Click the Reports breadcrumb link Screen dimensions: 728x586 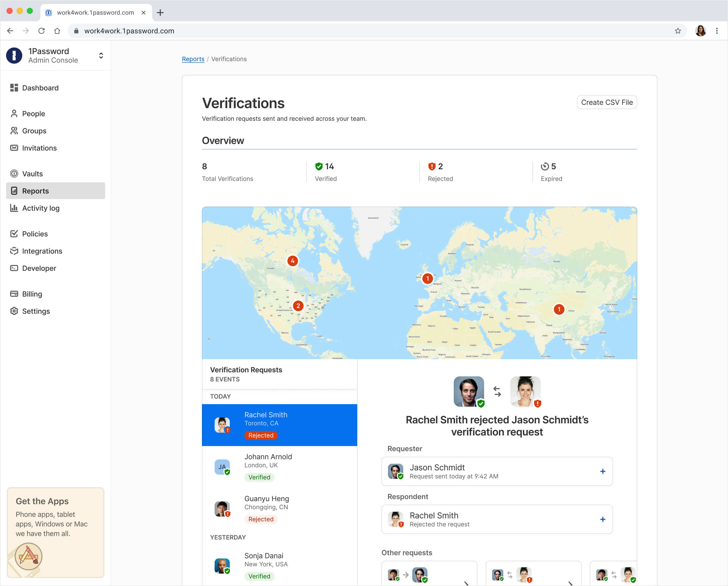pyautogui.click(x=193, y=59)
